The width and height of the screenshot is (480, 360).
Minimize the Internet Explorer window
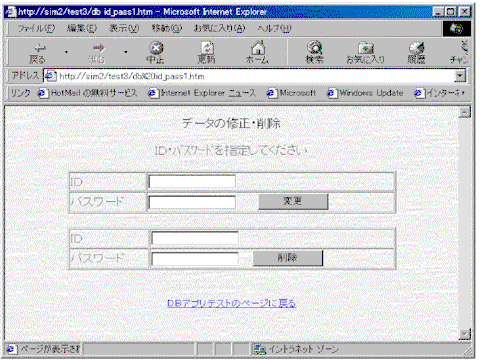tap(438, 12)
